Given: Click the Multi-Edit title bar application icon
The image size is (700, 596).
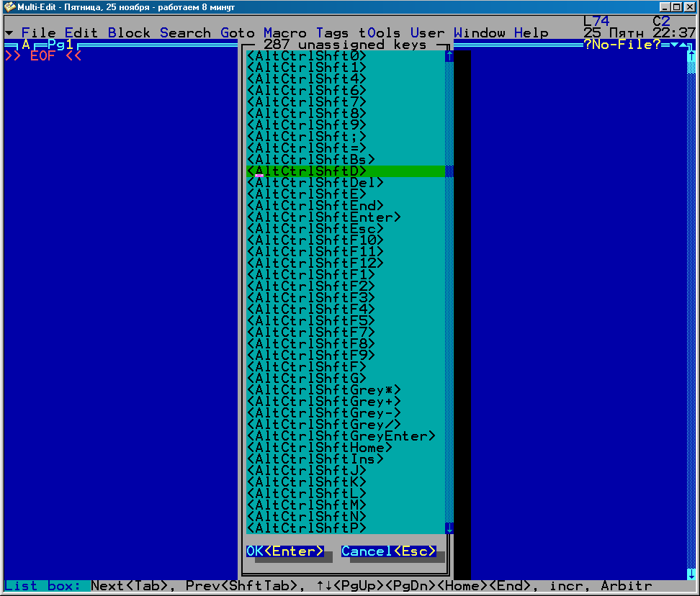Looking at the screenshot, I should [9, 6].
